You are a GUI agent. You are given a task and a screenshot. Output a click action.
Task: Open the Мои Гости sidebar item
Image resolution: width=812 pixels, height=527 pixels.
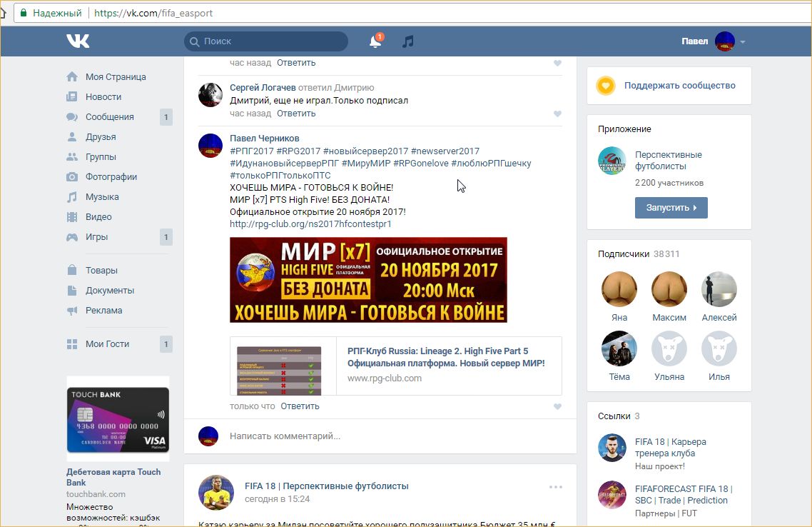point(107,344)
